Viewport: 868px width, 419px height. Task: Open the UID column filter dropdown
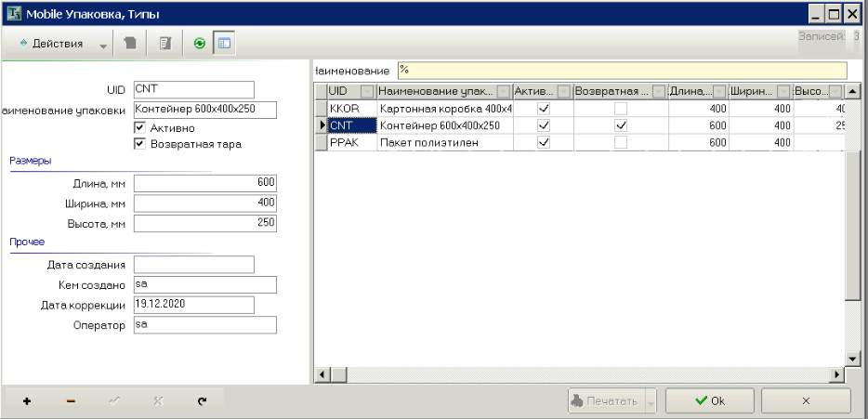(368, 91)
